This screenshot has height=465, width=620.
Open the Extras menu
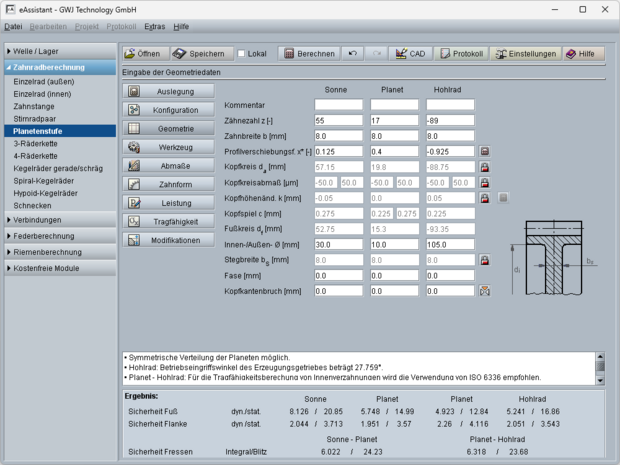point(154,27)
